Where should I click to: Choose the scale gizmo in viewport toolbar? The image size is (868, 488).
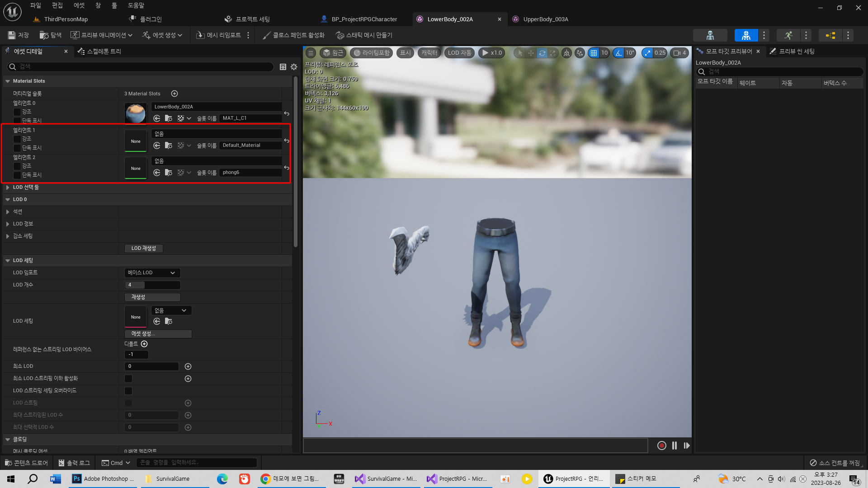pyautogui.click(x=552, y=53)
